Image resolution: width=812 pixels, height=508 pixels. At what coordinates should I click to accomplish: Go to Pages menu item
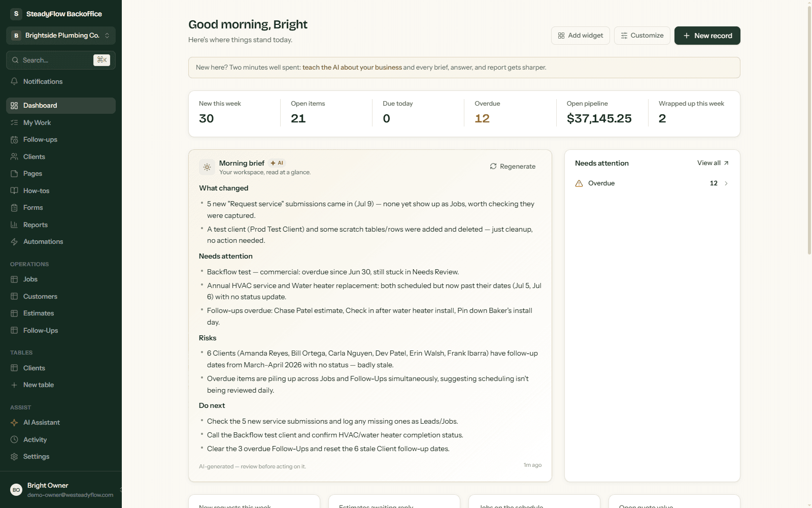pos(61,174)
